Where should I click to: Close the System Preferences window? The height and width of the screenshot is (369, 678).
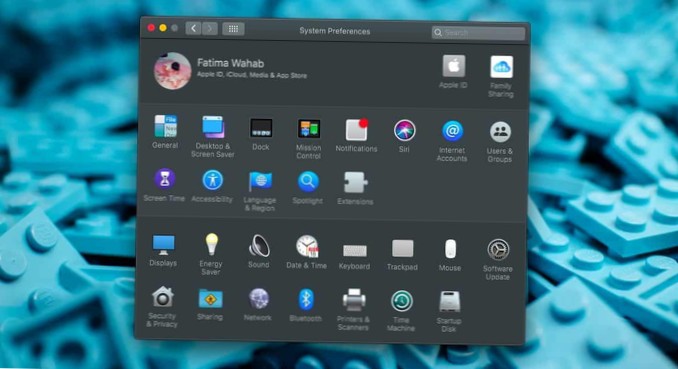click(151, 28)
